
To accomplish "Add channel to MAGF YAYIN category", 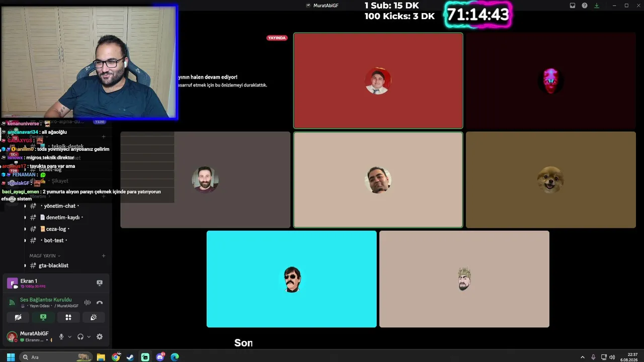I will click(x=104, y=256).
